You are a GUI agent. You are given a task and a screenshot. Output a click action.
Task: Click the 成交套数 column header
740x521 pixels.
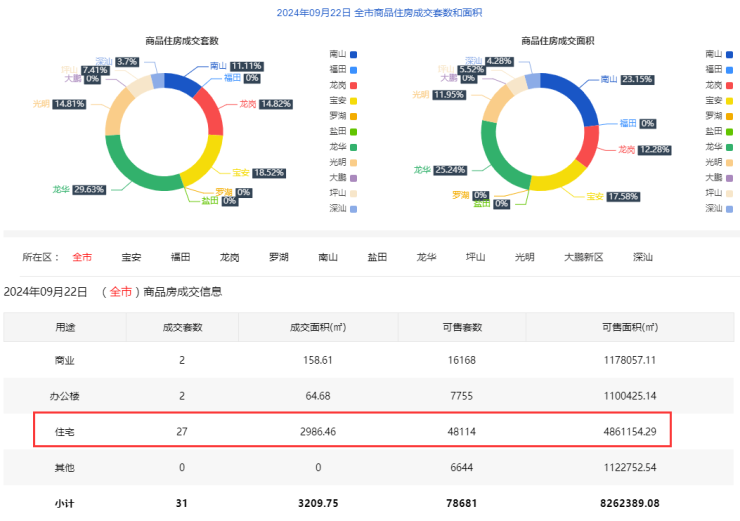[x=182, y=327]
